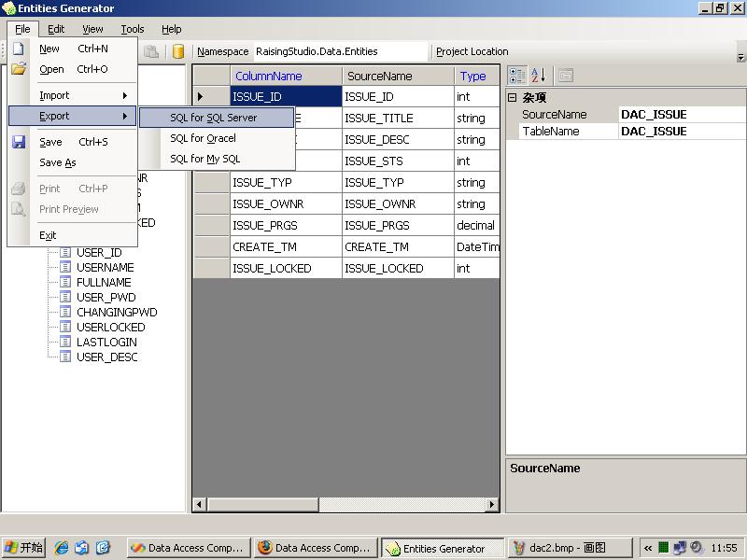Screen dimensions: 747x560
Task: Choose SQL for Oracel export option
Action: tap(203, 138)
